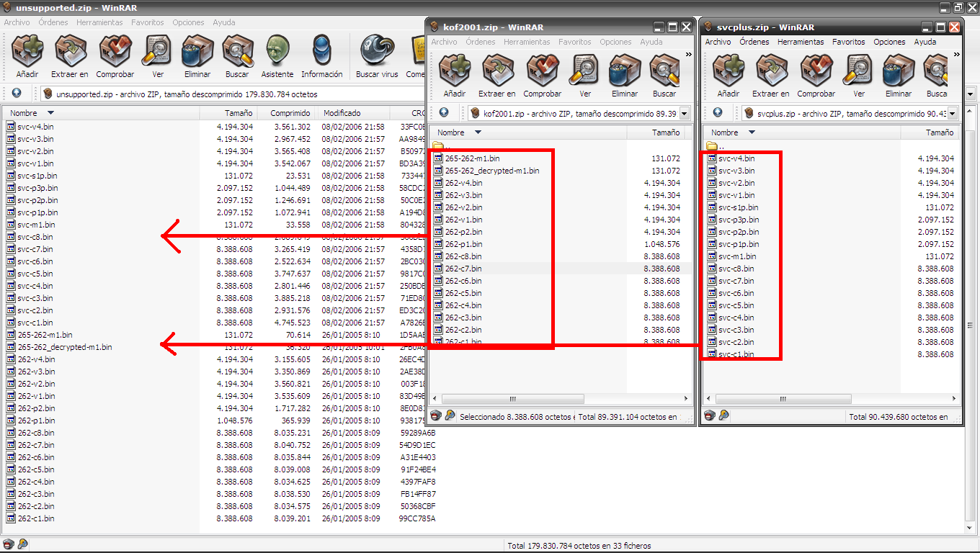980x553 pixels.
Task: Click Buscar virus icon in unsupported.zip window
Action: pos(377,51)
